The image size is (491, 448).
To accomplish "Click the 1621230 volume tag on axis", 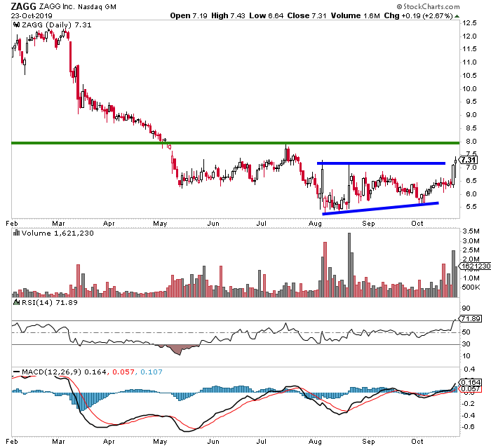I will (475, 266).
